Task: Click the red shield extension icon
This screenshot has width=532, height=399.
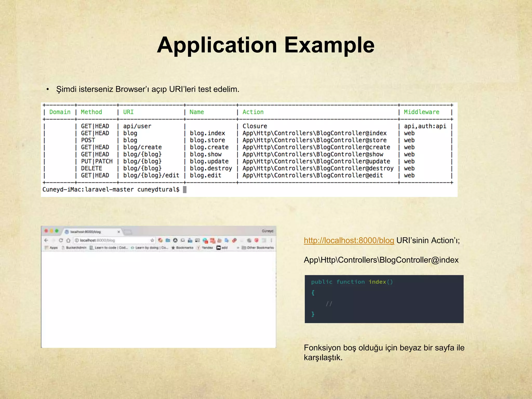Action: point(256,240)
